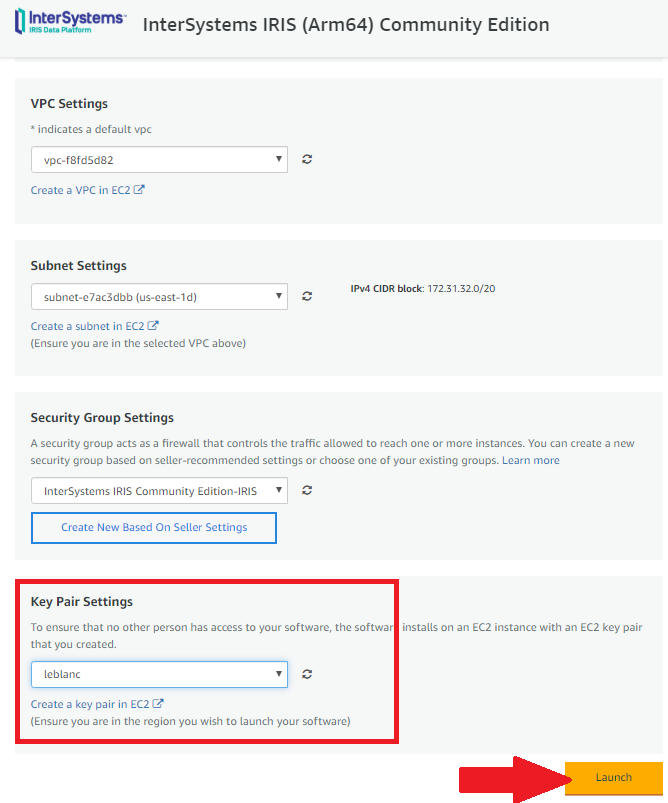Open the Learn more security group link
Viewport: 668px width, 803px height.
coord(531,460)
